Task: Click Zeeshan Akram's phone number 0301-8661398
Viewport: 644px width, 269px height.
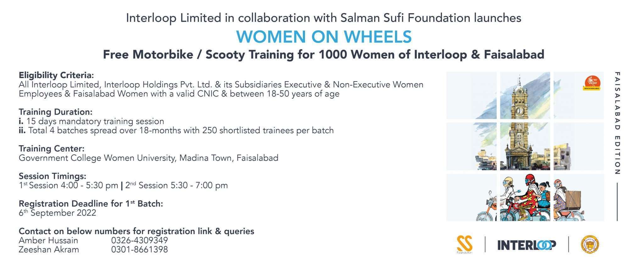Action: pos(139,249)
